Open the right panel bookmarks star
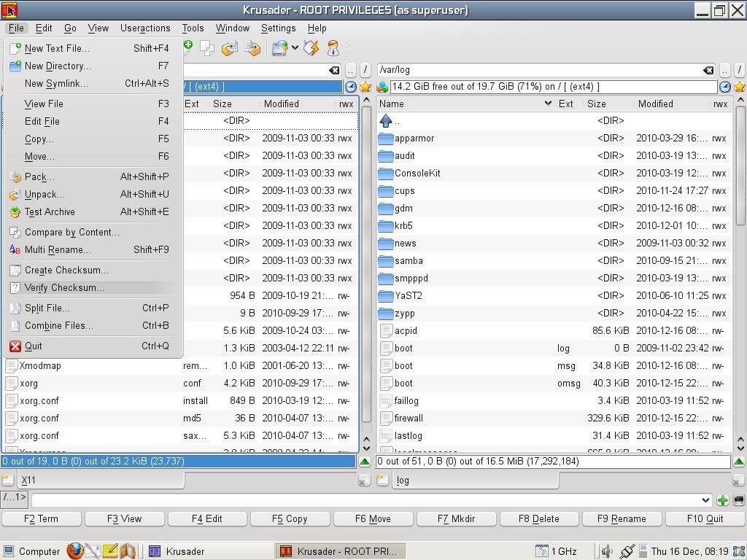747x560 pixels. pyautogui.click(x=740, y=87)
